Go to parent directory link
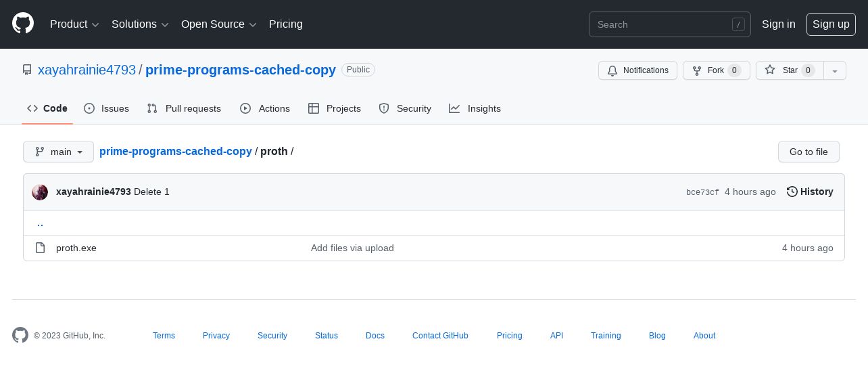Screen dimensions: 868x377 pyautogui.click(x=40, y=223)
